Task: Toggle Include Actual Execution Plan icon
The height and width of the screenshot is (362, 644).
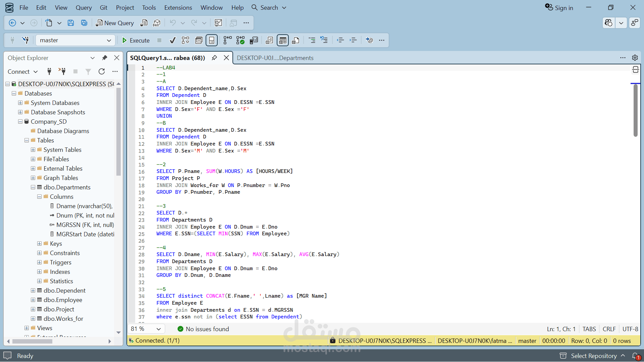Action: 227,40
